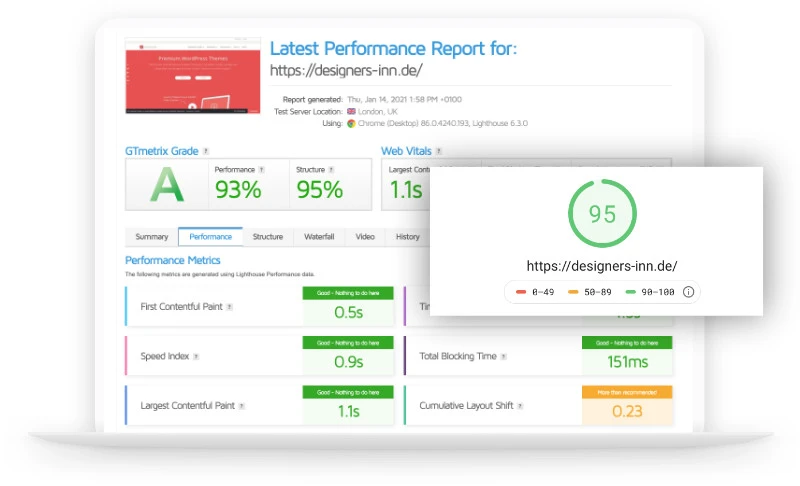Viewport: 800px width, 486px height.
Task: Click the Chrome browser icon
Action: pyautogui.click(x=351, y=123)
